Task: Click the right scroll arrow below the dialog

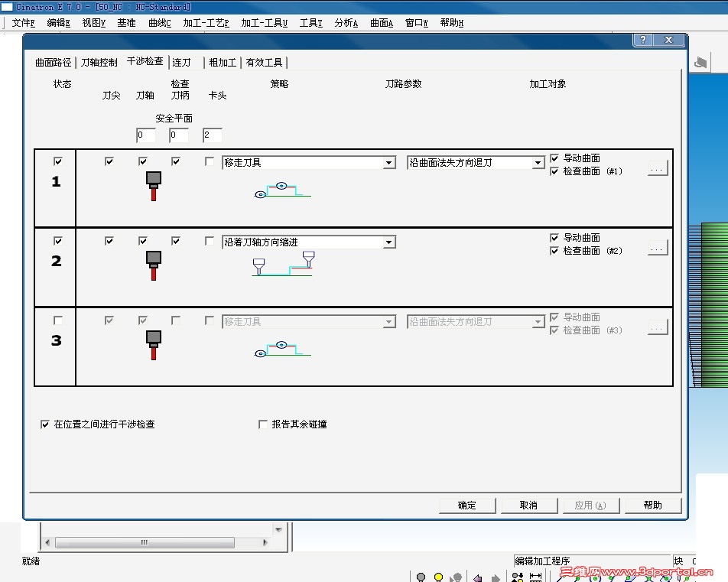Action: click(x=265, y=542)
